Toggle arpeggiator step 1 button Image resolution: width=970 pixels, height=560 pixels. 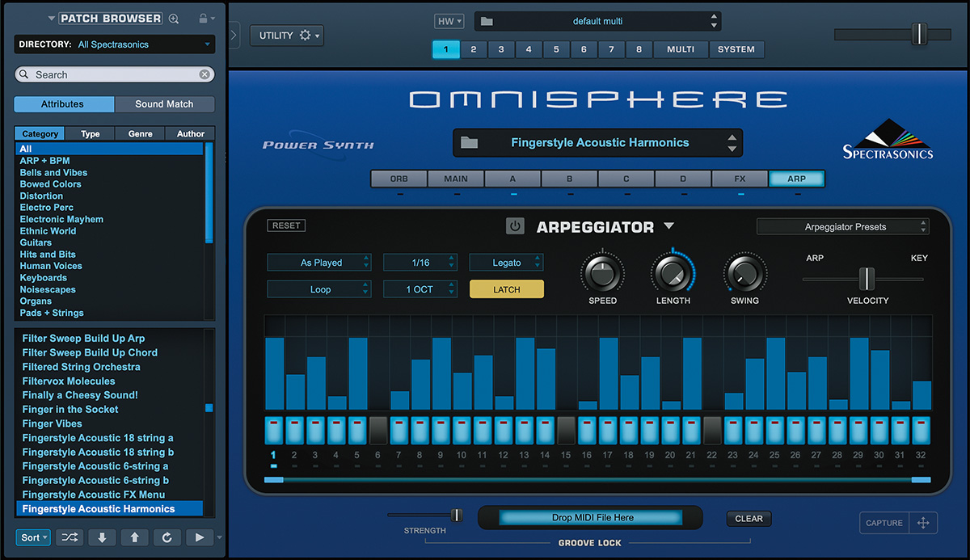tap(273, 430)
